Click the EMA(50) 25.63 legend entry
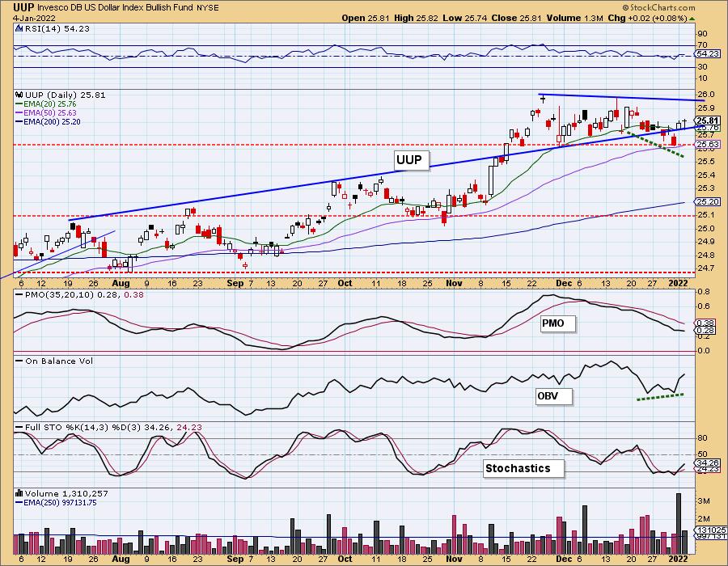 coord(46,112)
